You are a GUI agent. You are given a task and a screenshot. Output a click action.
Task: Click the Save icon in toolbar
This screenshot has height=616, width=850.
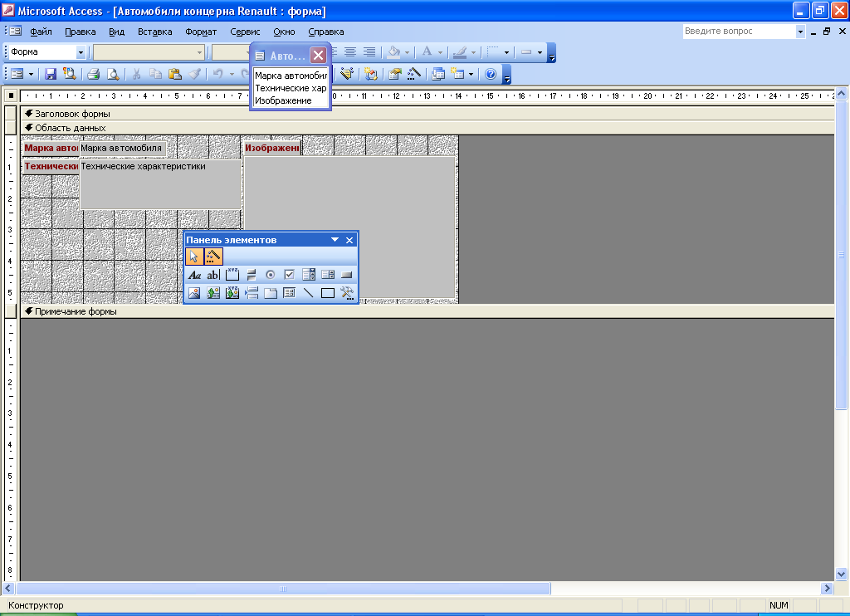tap(51, 74)
